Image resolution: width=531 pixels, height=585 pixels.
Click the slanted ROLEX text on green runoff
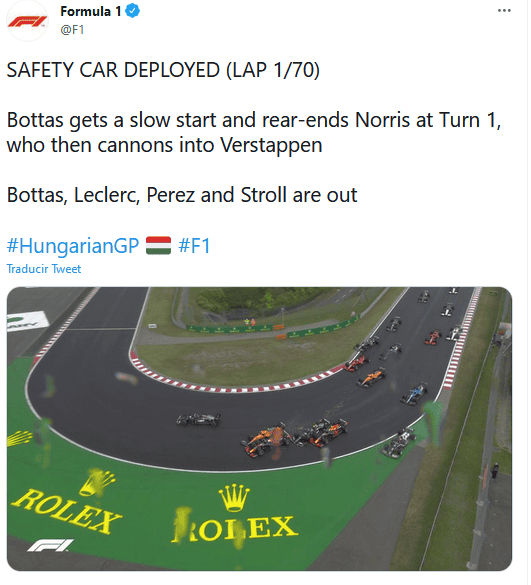(67, 511)
